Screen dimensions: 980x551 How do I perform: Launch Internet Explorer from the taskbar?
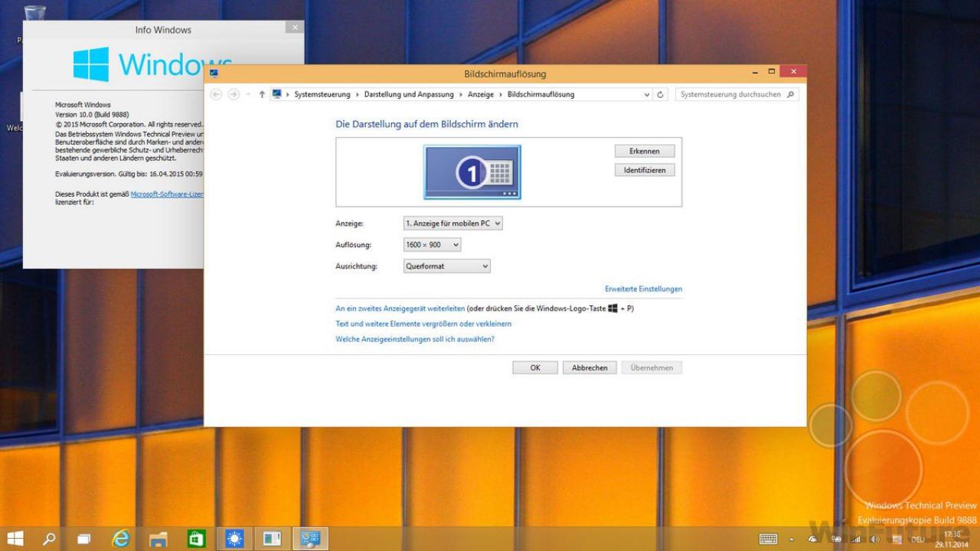coord(121,539)
